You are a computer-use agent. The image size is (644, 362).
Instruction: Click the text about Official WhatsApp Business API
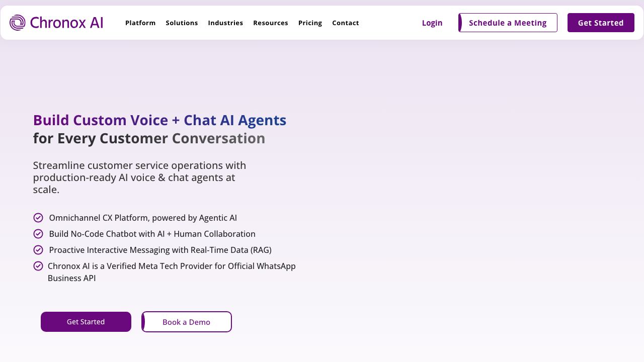coord(172,272)
